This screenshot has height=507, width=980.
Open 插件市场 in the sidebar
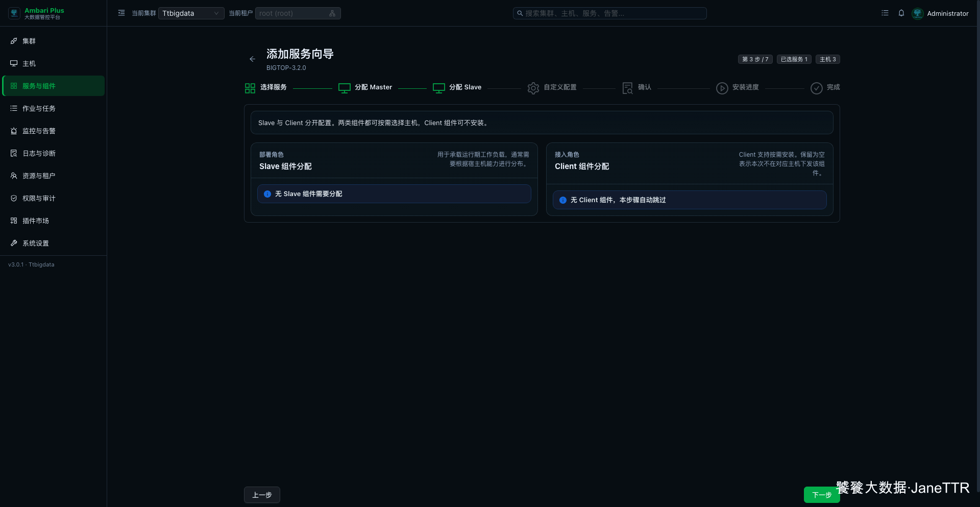[x=54, y=221]
